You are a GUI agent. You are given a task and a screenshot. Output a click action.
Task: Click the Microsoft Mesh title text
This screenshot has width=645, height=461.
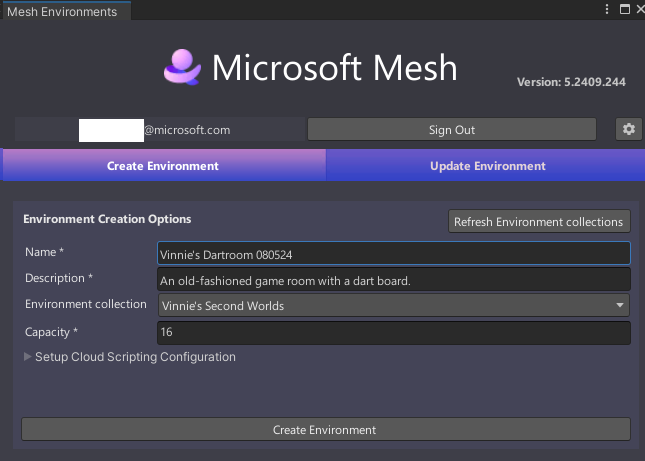(334, 67)
